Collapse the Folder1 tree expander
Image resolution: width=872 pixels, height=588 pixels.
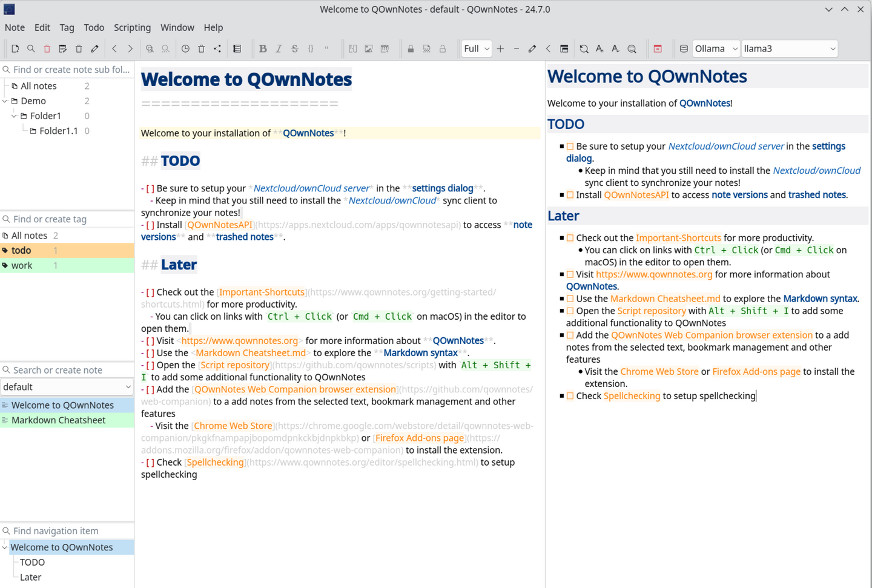pyautogui.click(x=15, y=116)
